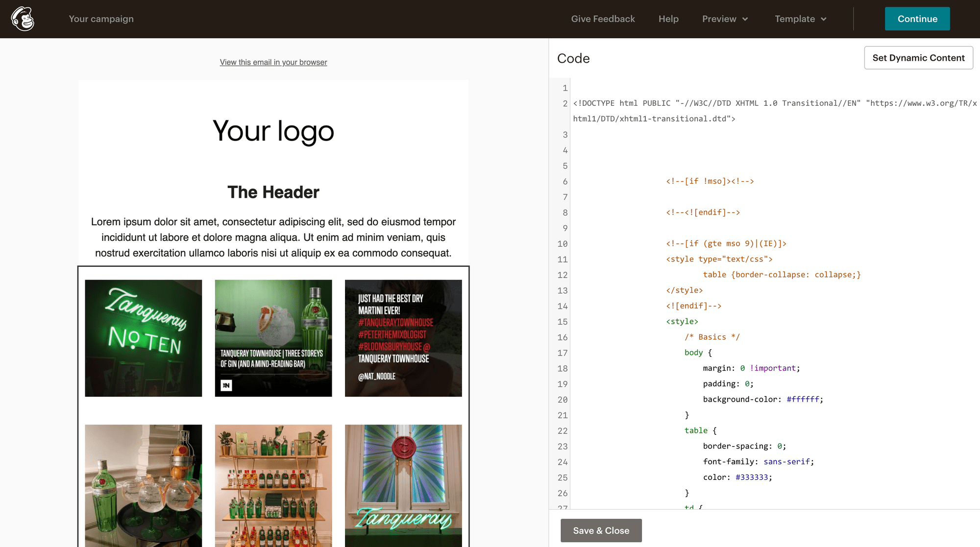Click the 'padding: 0;' code line

pyautogui.click(x=728, y=384)
